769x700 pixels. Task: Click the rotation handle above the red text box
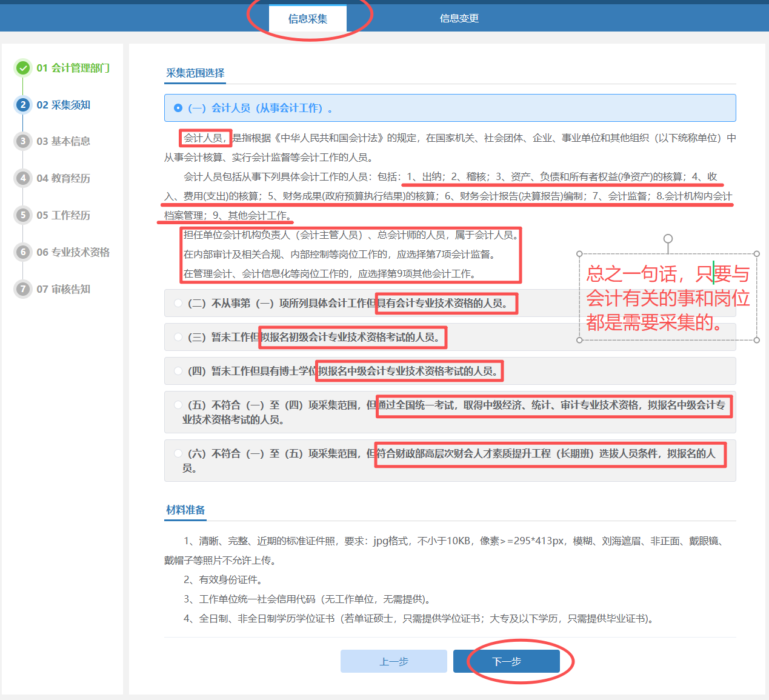(668, 239)
